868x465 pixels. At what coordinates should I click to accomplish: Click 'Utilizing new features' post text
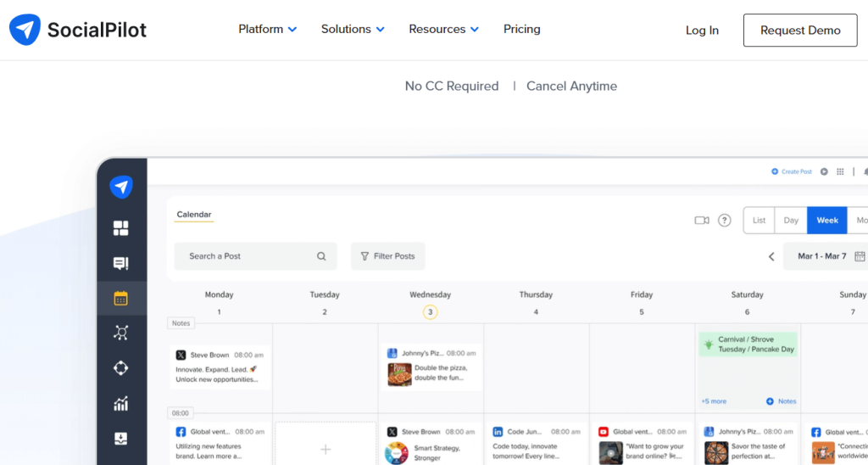pos(209,451)
